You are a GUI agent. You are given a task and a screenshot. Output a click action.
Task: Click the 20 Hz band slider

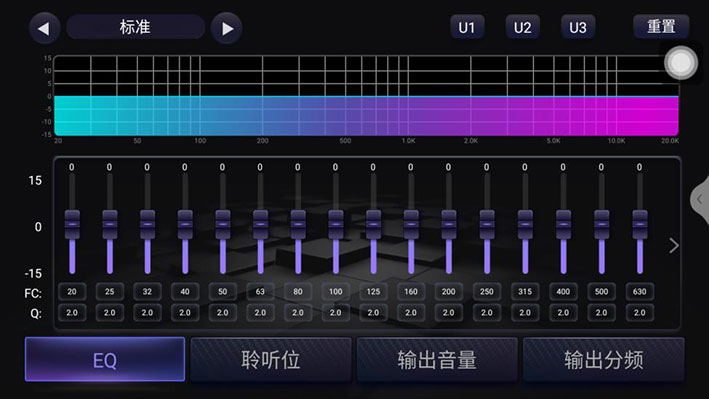click(x=72, y=224)
